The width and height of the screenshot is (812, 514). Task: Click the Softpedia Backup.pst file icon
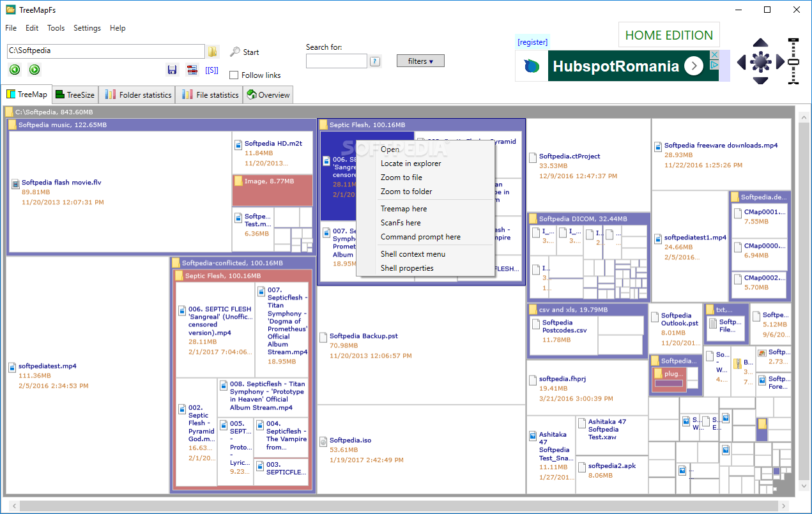pyautogui.click(x=323, y=338)
